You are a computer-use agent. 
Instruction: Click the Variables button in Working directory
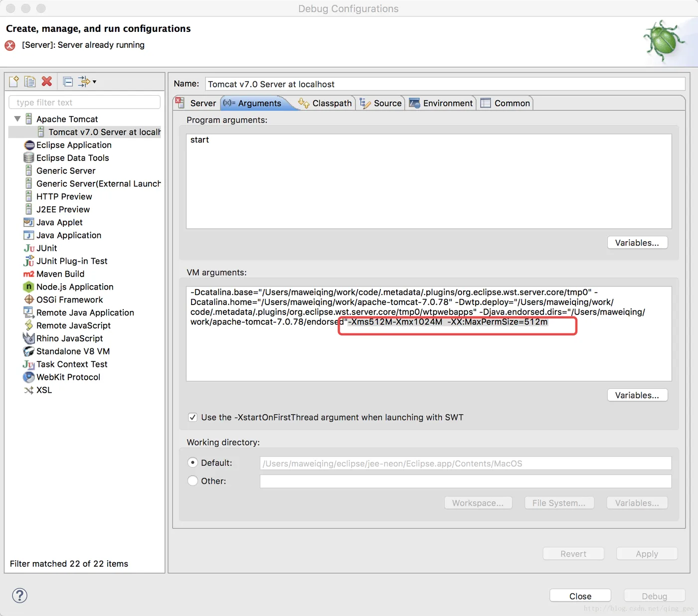click(637, 503)
